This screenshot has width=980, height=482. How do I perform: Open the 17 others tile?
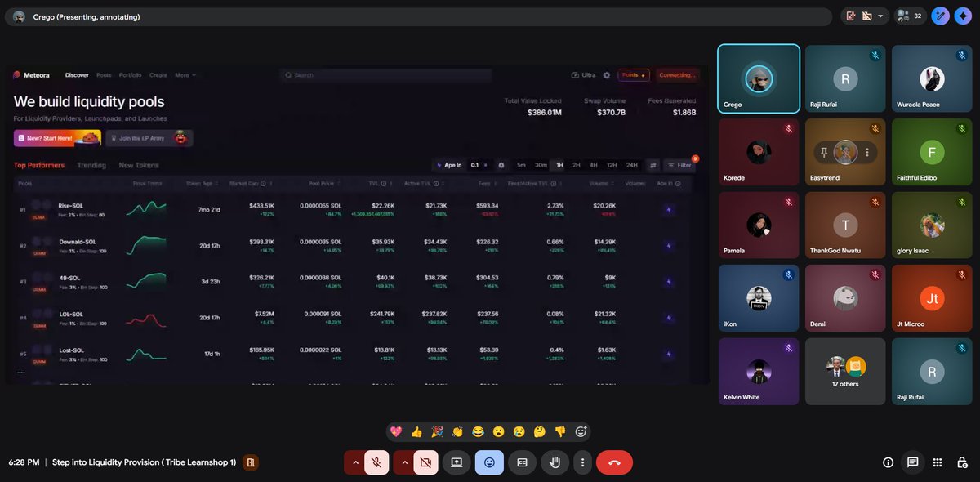point(845,372)
